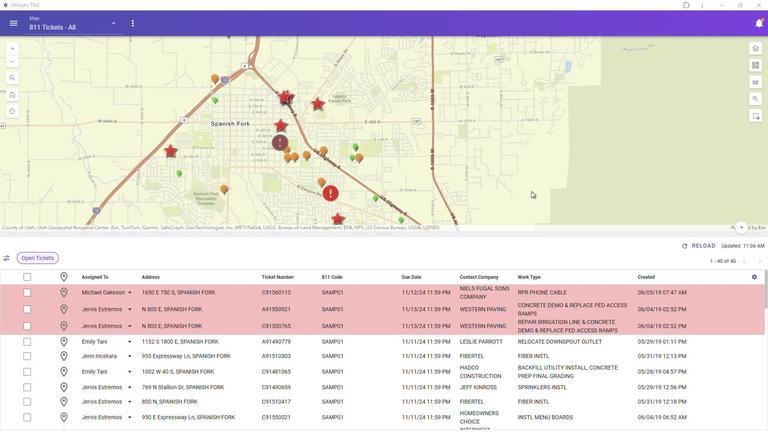The height and width of the screenshot is (432, 768).
Task: Open the basemap gallery grid icon
Action: pos(756,65)
